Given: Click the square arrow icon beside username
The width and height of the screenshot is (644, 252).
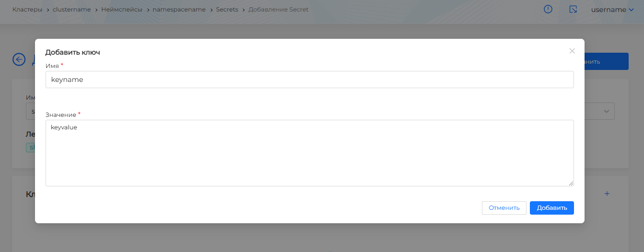Looking at the screenshot, I should click(573, 10).
